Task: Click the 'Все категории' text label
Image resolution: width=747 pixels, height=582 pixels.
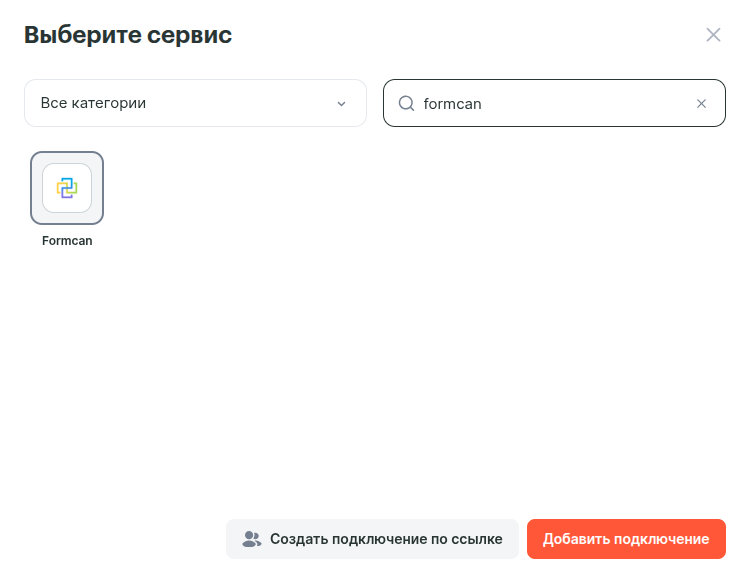Action: click(x=93, y=103)
